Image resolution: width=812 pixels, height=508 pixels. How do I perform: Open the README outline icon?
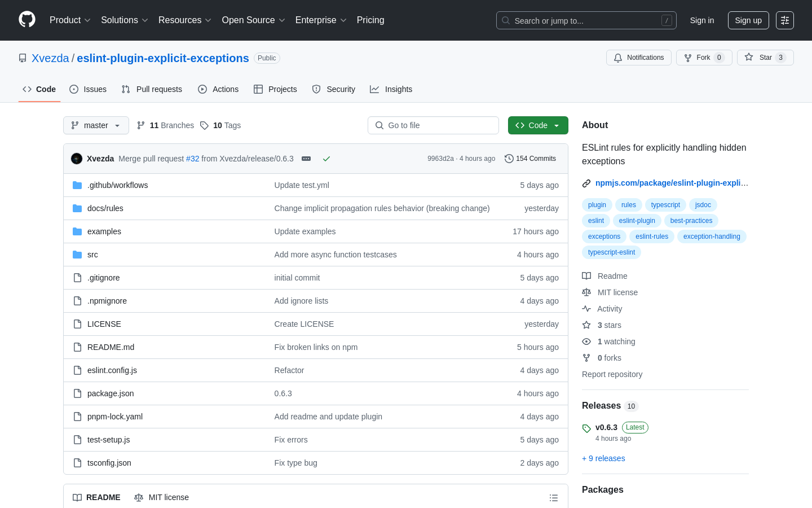tap(554, 498)
